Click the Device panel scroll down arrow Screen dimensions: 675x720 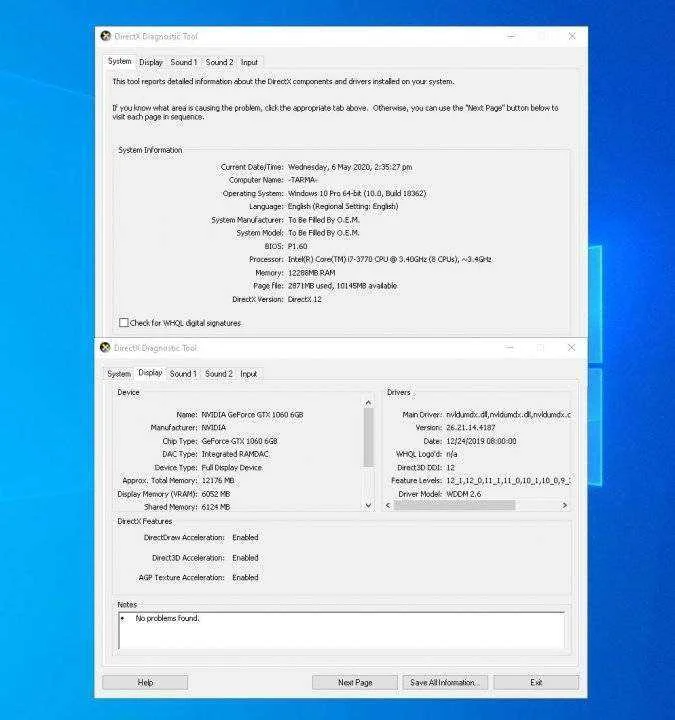368,505
